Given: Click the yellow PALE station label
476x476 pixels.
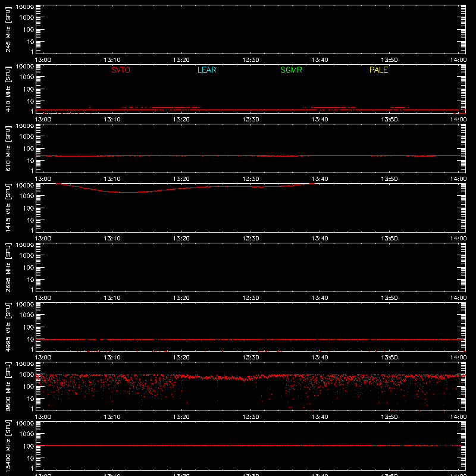Looking at the screenshot, I should [378, 70].
